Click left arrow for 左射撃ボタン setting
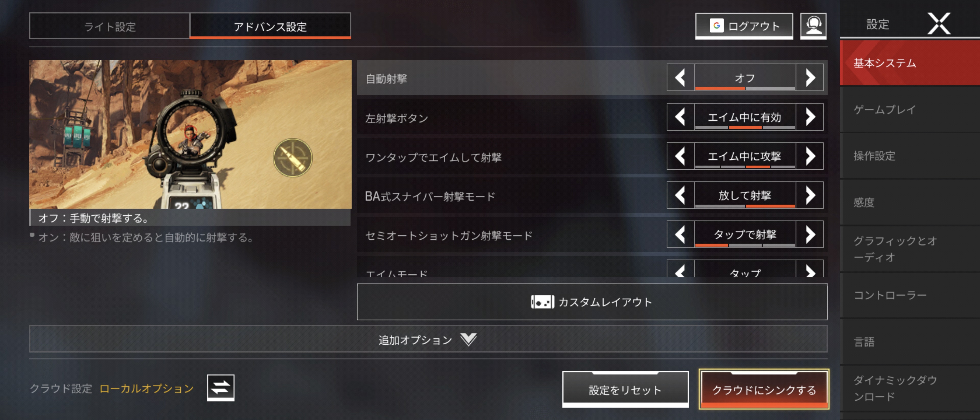Screen dimensions: 980x420 pyautogui.click(x=681, y=117)
